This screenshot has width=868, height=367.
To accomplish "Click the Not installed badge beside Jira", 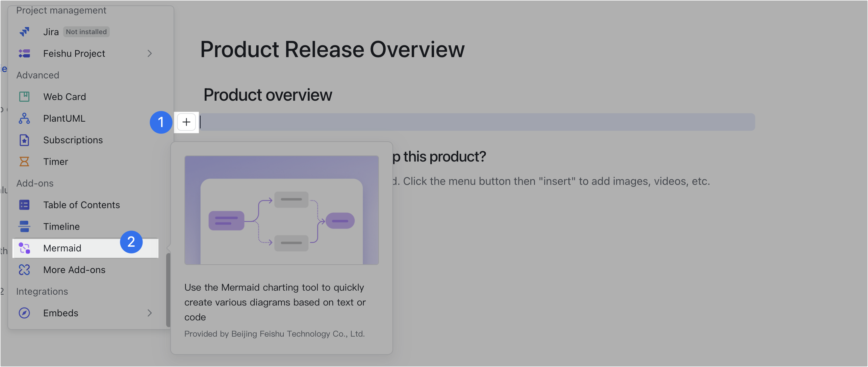I will 86,32.
